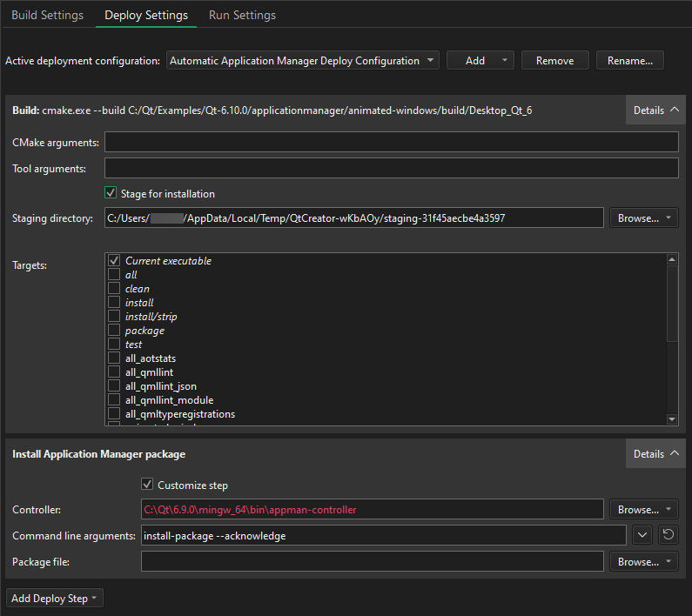Open the Add Deploy Step dropdown
This screenshot has width=692, height=616.
click(55, 599)
